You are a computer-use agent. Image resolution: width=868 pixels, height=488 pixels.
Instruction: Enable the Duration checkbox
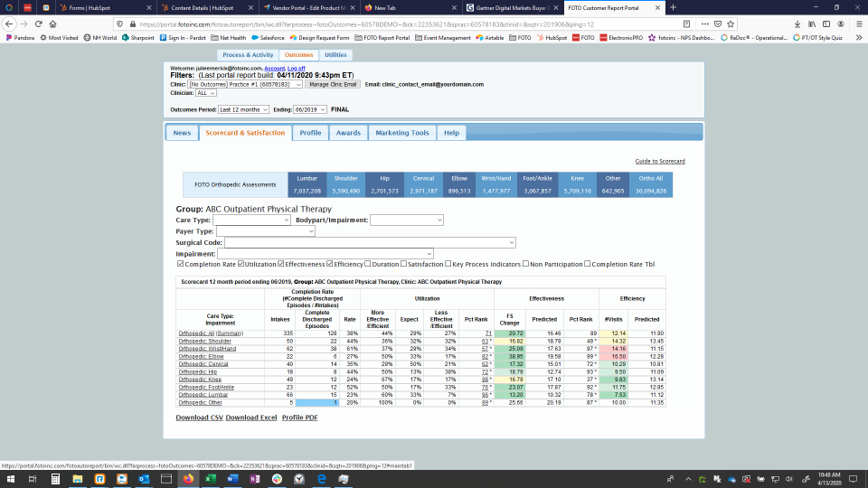tap(368, 264)
